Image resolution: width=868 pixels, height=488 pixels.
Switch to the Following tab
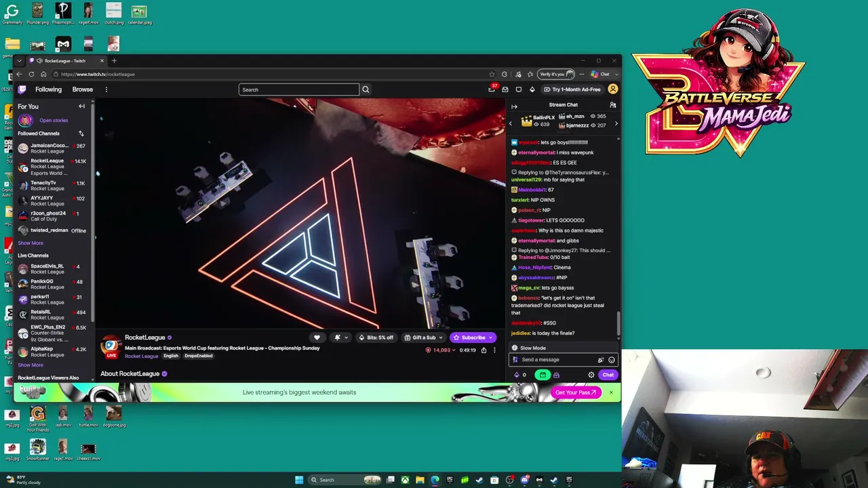48,89
